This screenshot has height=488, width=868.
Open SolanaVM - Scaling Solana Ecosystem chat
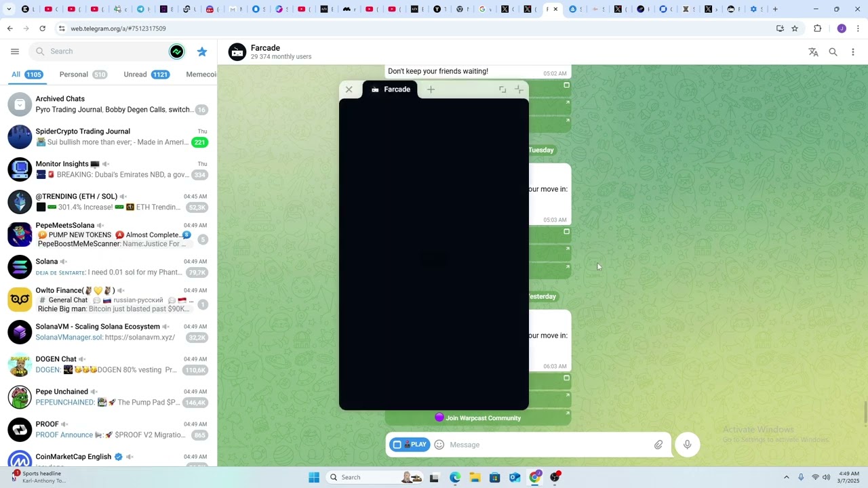[x=108, y=332]
